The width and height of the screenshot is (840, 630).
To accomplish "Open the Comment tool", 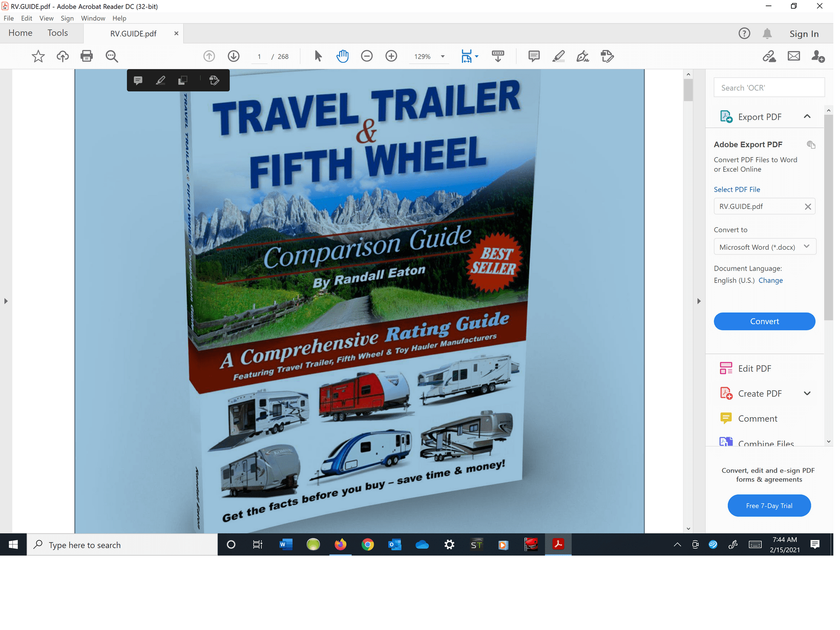I will (758, 418).
